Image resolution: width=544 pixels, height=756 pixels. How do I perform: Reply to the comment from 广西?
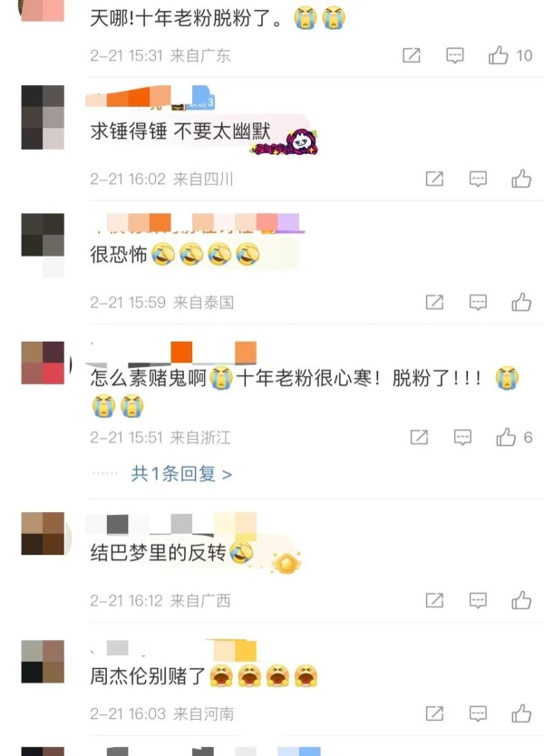[478, 600]
